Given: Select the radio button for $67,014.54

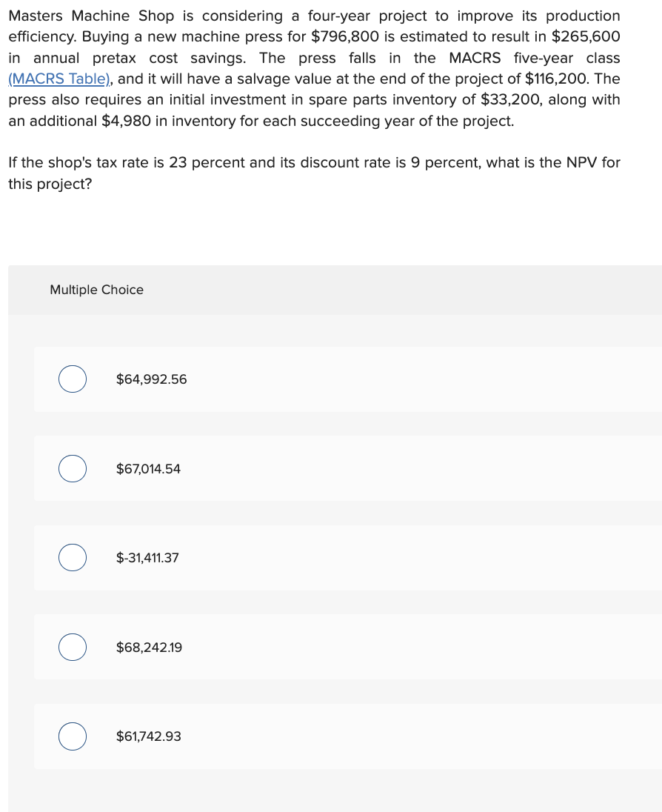Looking at the screenshot, I should tap(73, 469).
